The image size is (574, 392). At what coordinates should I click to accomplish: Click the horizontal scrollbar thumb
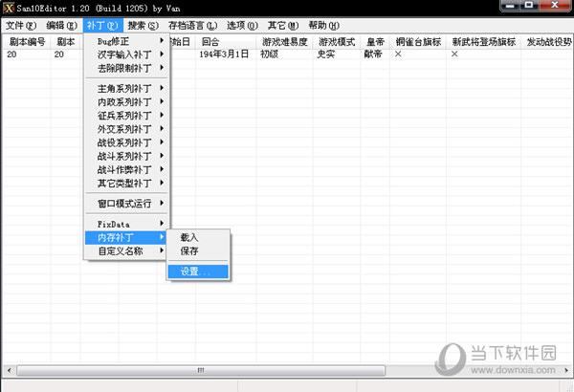click(201, 370)
